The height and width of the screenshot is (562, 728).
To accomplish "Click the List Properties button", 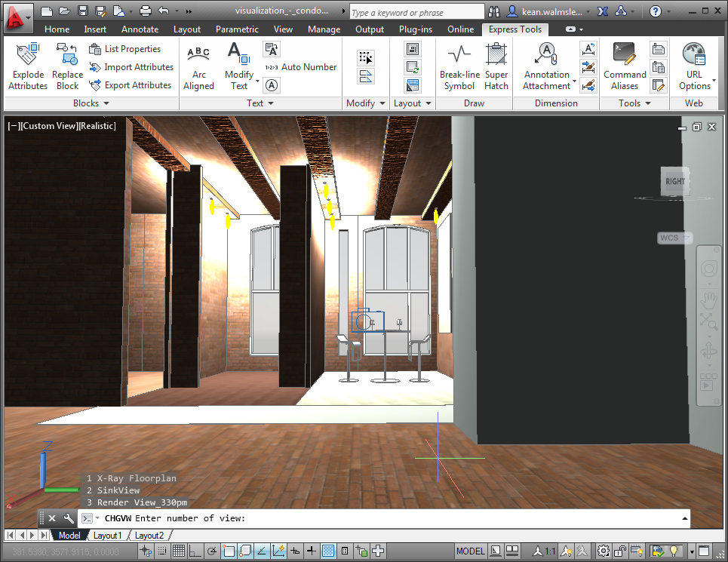I will click(x=125, y=49).
